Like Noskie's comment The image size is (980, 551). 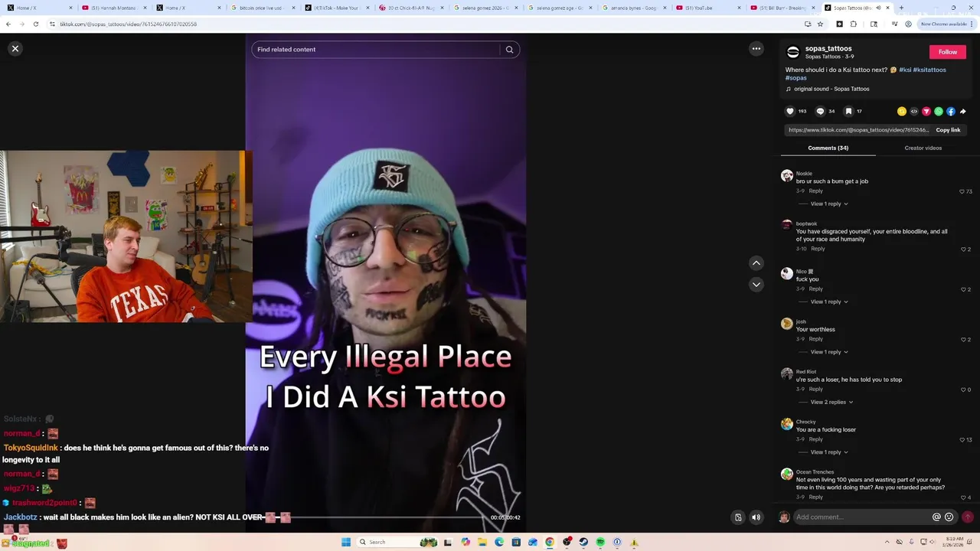pyautogui.click(x=962, y=191)
